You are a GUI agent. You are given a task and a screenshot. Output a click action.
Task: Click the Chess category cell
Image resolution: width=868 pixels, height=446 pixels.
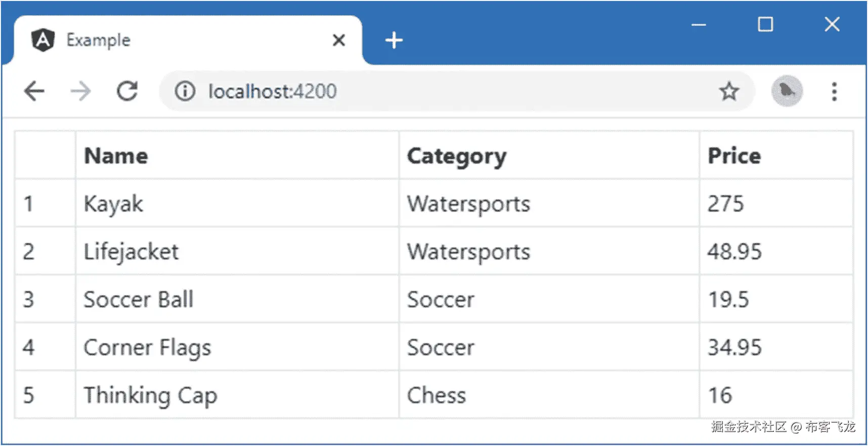click(x=437, y=395)
